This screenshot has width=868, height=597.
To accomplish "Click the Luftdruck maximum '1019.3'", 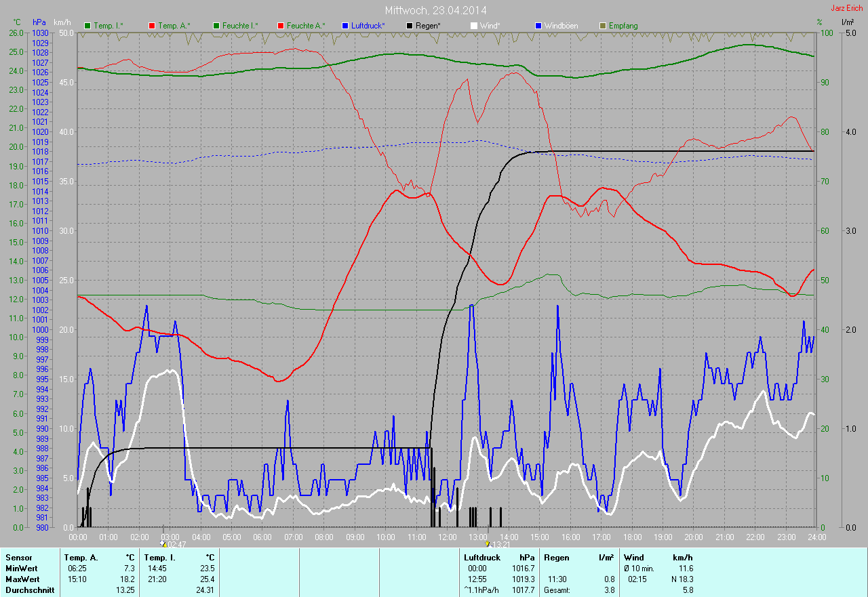I will [x=522, y=579].
